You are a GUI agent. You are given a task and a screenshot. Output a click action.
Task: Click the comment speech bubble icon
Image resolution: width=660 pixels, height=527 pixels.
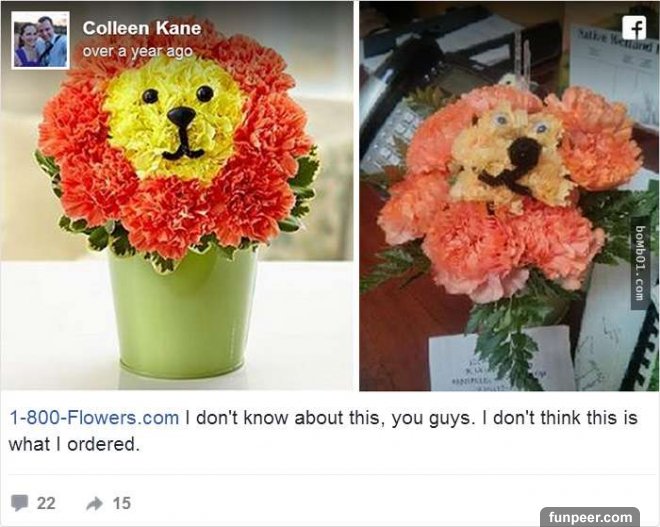tap(21, 503)
